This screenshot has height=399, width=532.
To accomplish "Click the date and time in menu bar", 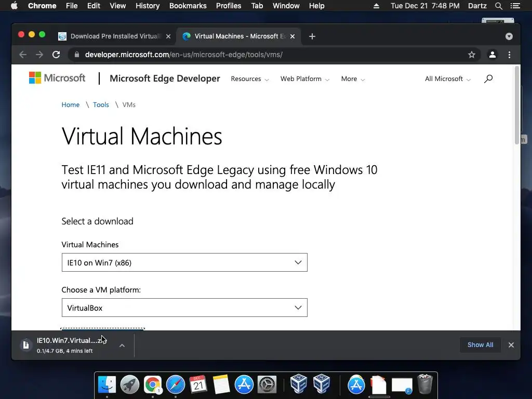I will tap(425, 6).
